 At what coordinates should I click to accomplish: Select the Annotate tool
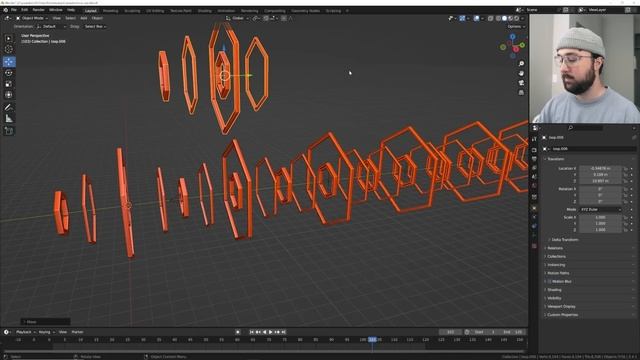pos(9,107)
